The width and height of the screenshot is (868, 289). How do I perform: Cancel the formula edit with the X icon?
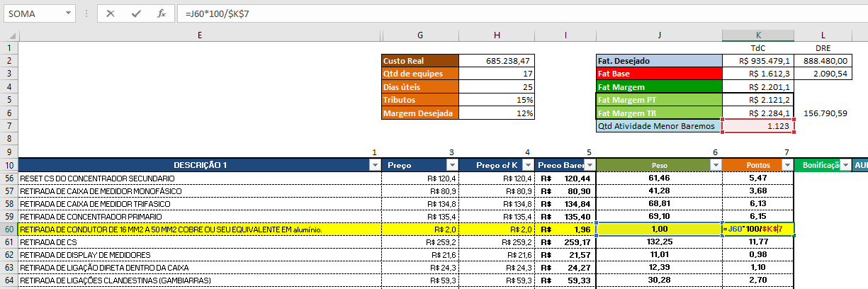click(x=111, y=13)
